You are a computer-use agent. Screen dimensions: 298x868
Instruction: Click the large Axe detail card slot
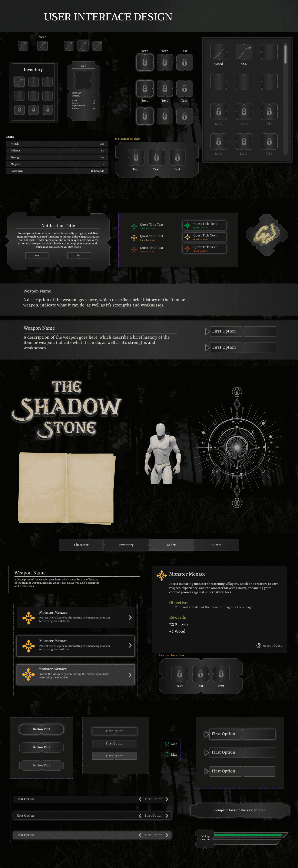pos(83,80)
